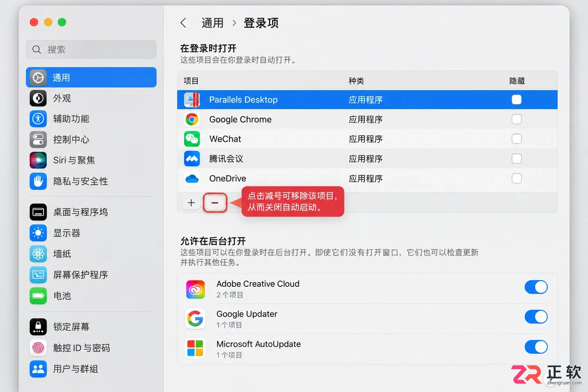Screen dimensions: 588x392
Task: Open the 通用 General settings icon
Action: (x=38, y=78)
